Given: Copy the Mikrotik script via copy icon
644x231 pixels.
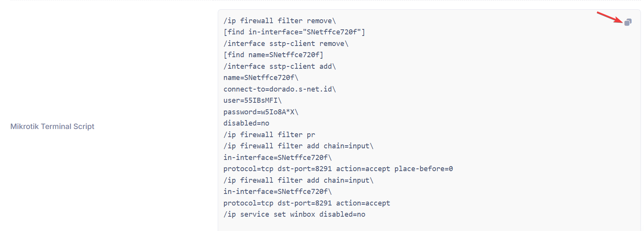Looking at the screenshot, I should tap(628, 22).
